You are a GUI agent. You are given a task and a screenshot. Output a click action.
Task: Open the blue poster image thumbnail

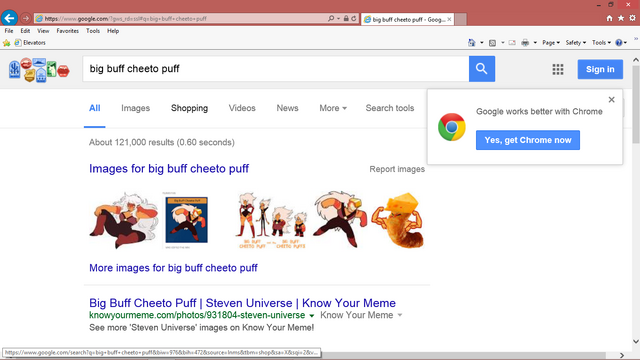pos(187,220)
